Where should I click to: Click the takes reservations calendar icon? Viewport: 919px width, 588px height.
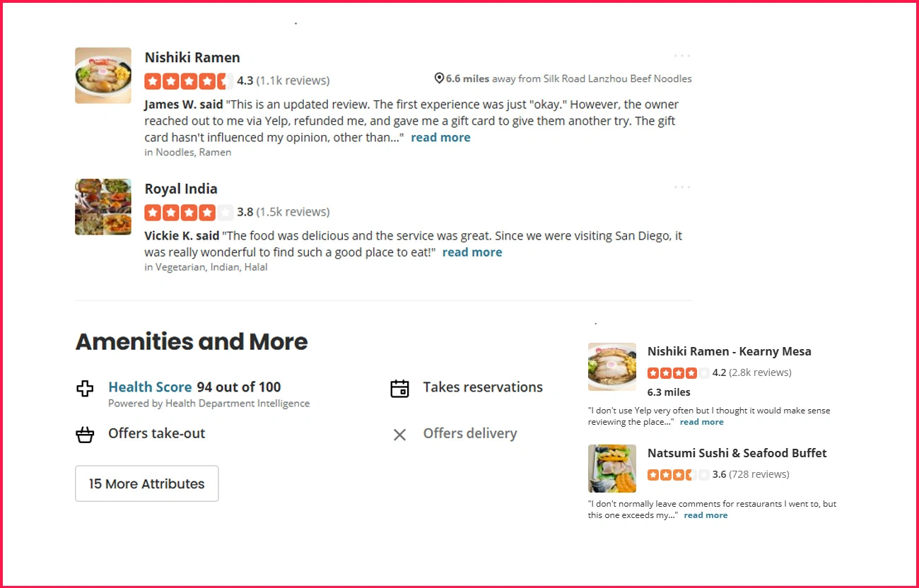(400, 388)
